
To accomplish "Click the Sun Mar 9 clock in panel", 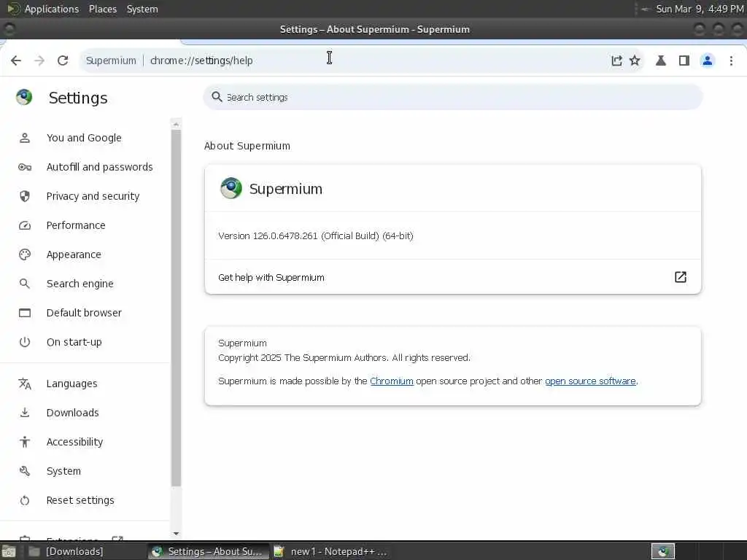I will 700,9.
